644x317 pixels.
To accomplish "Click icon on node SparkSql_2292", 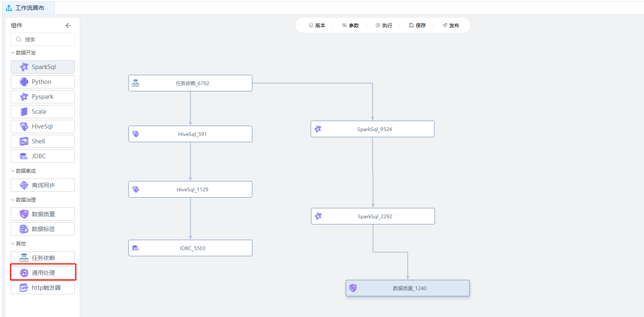I will click(318, 216).
